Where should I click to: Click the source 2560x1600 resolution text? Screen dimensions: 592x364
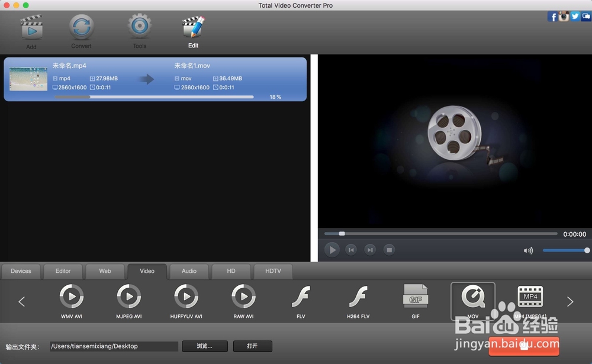click(72, 88)
